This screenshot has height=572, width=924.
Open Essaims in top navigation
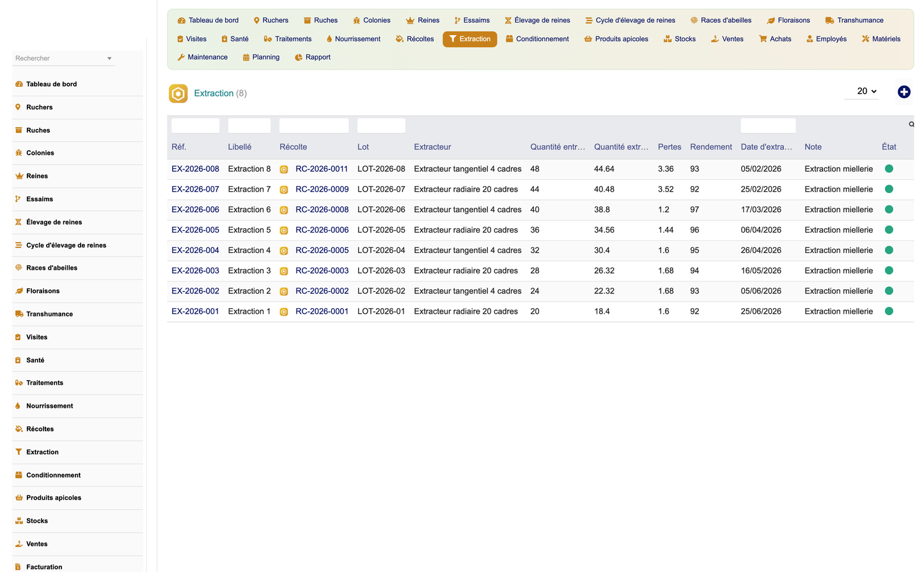click(472, 20)
